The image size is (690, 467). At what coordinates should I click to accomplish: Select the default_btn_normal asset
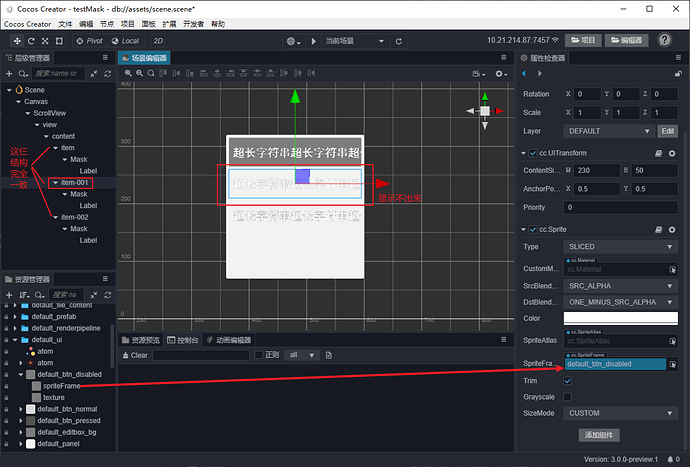click(x=67, y=409)
